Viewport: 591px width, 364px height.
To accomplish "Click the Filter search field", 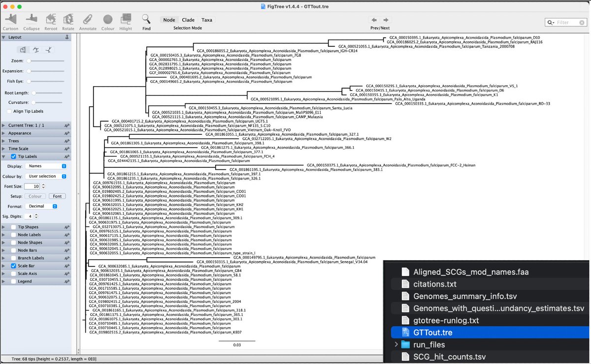I will 566,23.
